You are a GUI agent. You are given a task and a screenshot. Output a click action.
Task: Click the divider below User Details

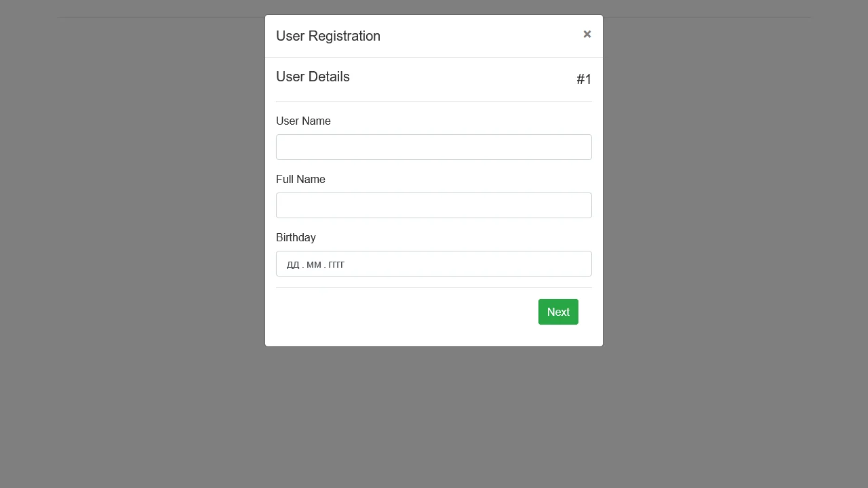(x=433, y=99)
